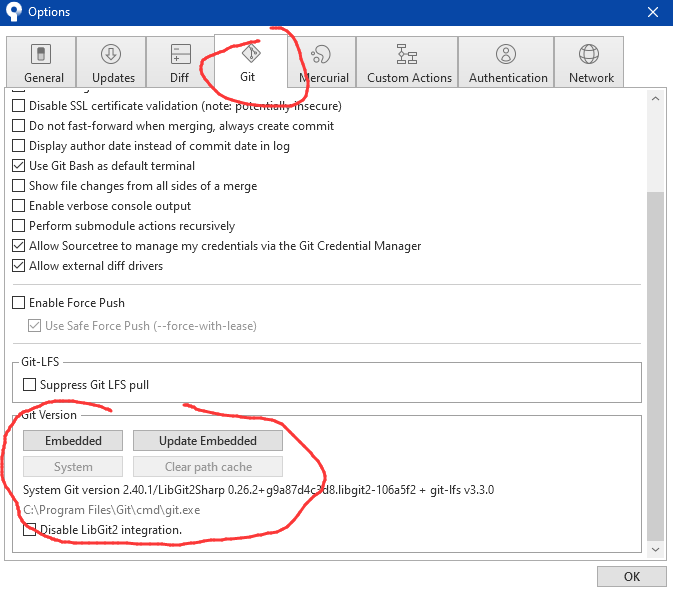Toggle Perform submodule actions recursively
This screenshot has height=593, width=673.
pos(18,226)
